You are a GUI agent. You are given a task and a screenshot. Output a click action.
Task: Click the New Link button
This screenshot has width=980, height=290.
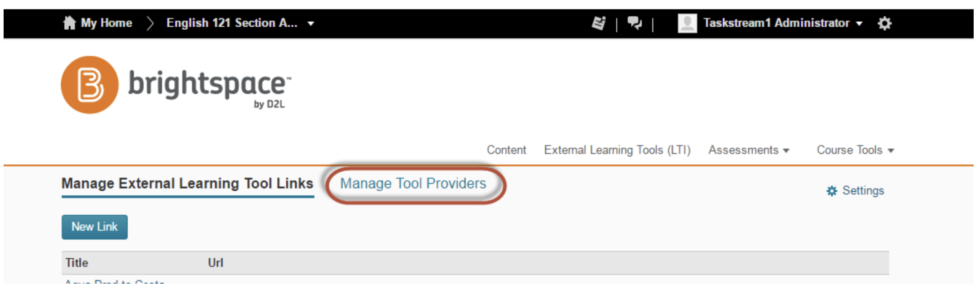pos(95,227)
